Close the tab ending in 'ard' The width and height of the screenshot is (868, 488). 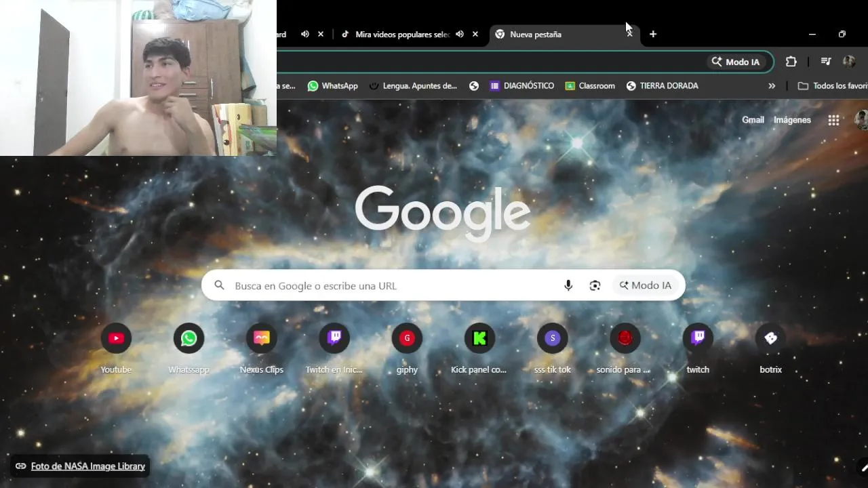[x=321, y=34]
